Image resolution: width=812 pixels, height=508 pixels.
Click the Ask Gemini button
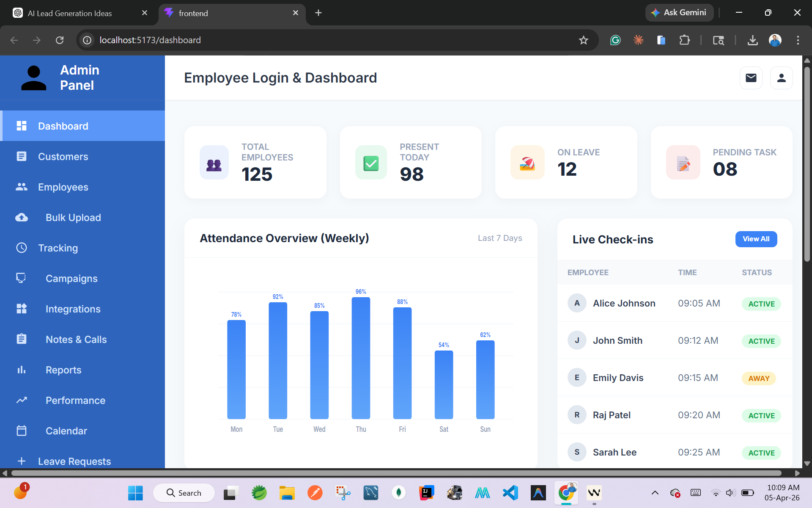click(x=679, y=13)
